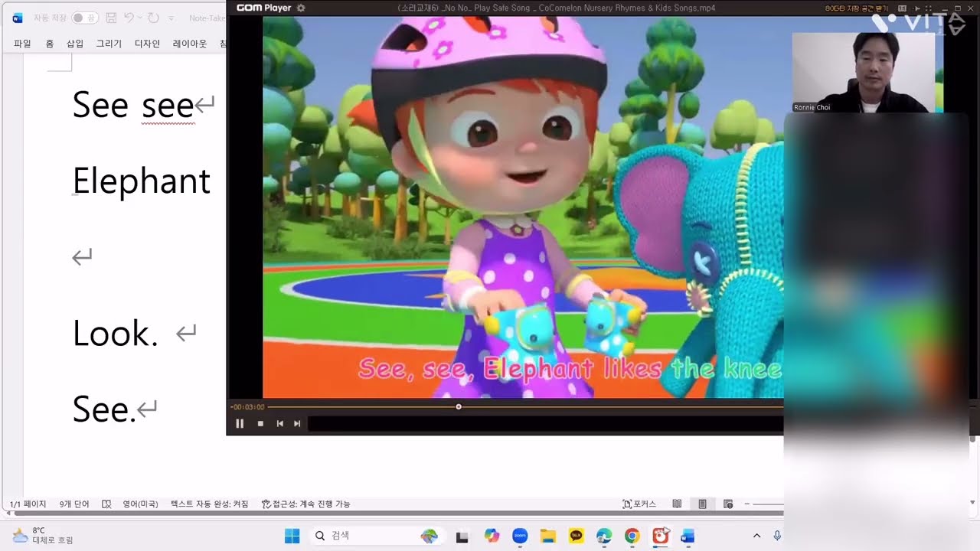
Task: Click the last 'See.' line in document
Action: [x=103, y=409]
